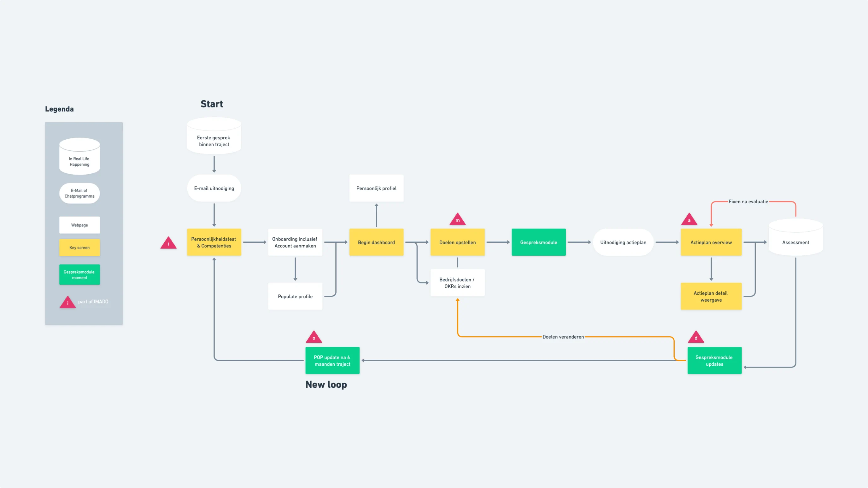The height and width of the screenshot is (488, 868).
Task: Select 'Actieplan detail weergave' box
Action: [x=711, y=296]
